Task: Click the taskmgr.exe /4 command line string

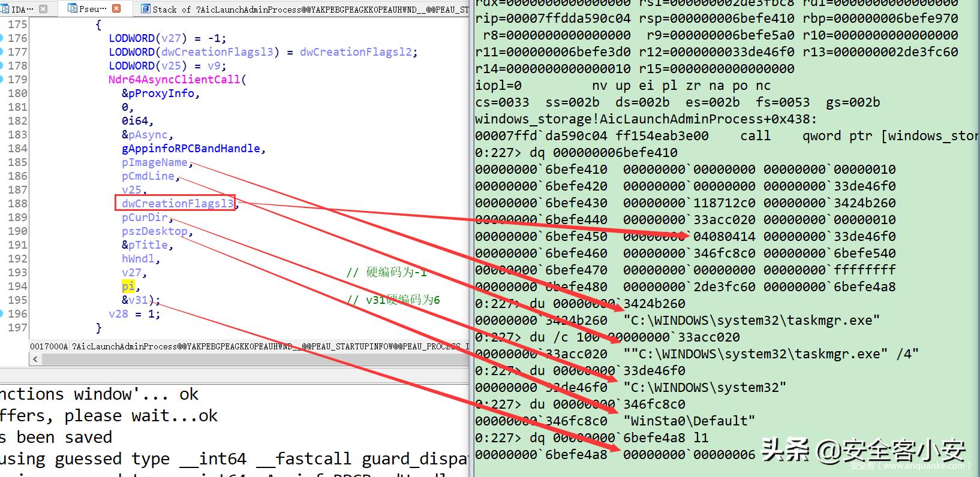Action: 771,354
